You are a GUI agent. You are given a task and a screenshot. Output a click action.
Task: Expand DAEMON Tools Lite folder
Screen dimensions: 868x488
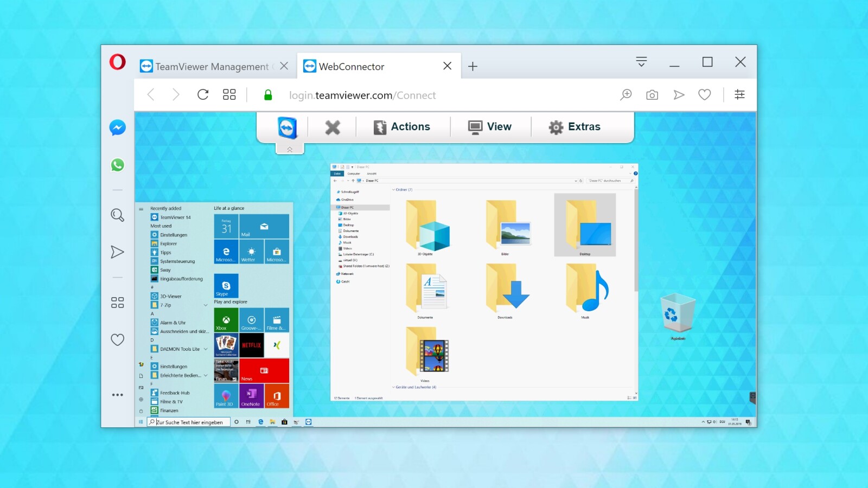click(206, 349)
